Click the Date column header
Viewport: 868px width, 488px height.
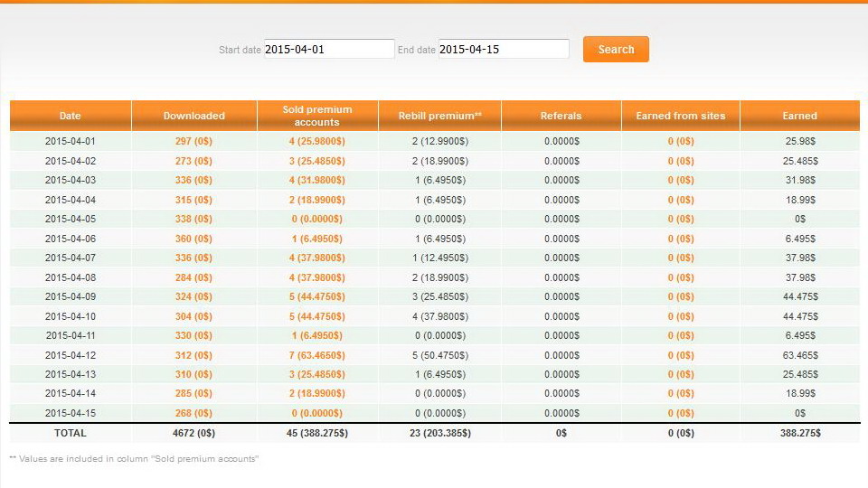pos(70,116)
